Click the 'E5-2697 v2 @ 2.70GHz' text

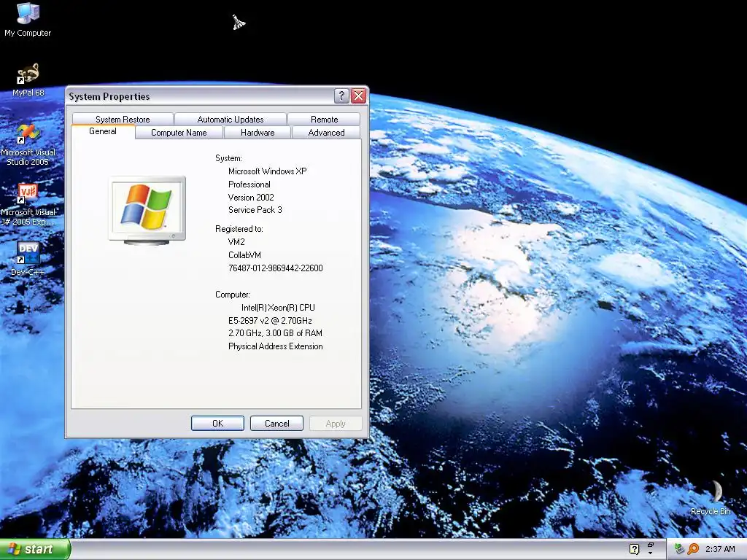[x=270, y=321]
